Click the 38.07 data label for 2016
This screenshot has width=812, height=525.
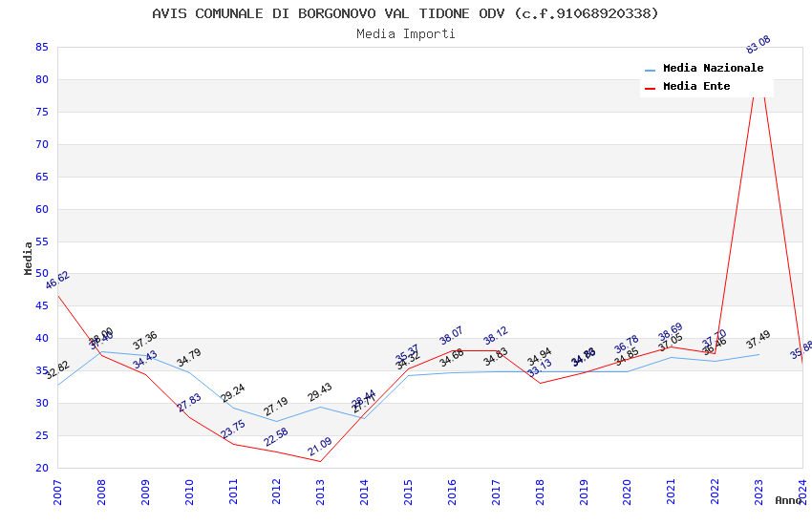coord(452,335)
